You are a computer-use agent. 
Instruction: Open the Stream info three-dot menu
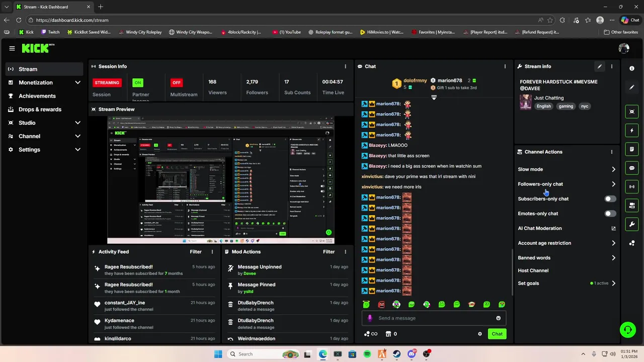[x=611, y=66]
